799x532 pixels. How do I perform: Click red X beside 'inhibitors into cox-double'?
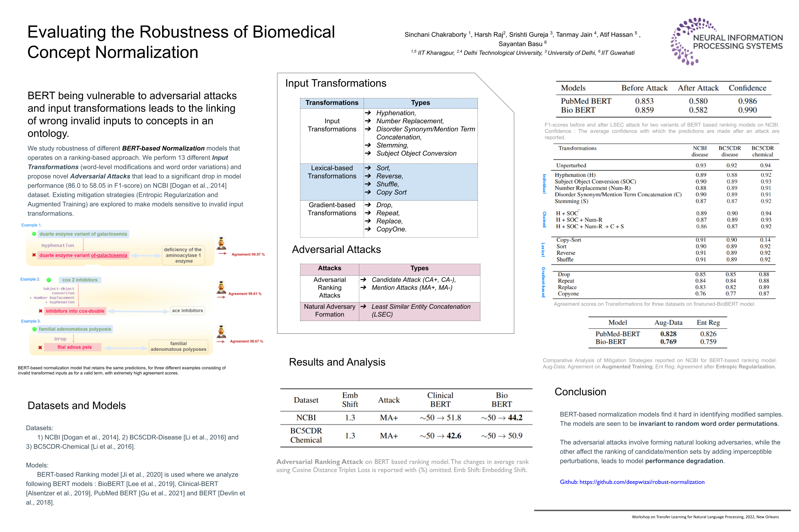40,311
